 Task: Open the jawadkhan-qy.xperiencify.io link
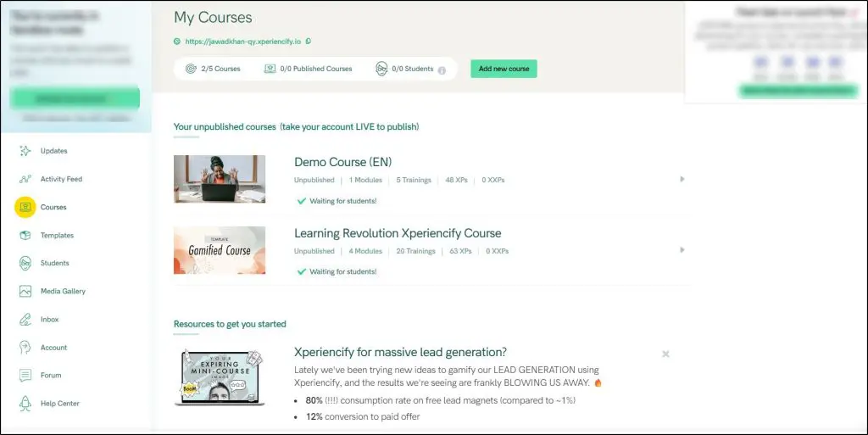click(x=242, y=41)
